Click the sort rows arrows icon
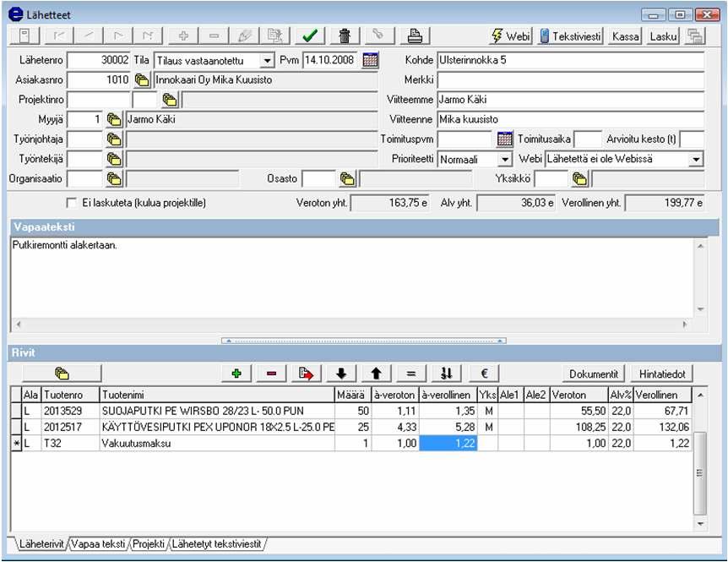Viewport: 728px width, 562px height. tap(446, 374)
